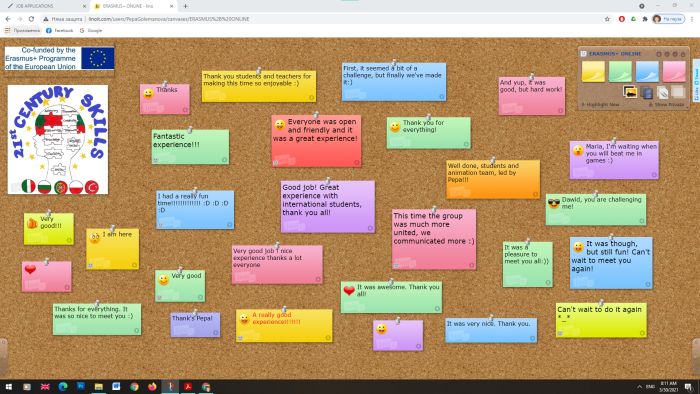The height and width of the screenshot is (394, 700).
Task: Select the 'I am here' yellow note
Action: tap(112, 249)
